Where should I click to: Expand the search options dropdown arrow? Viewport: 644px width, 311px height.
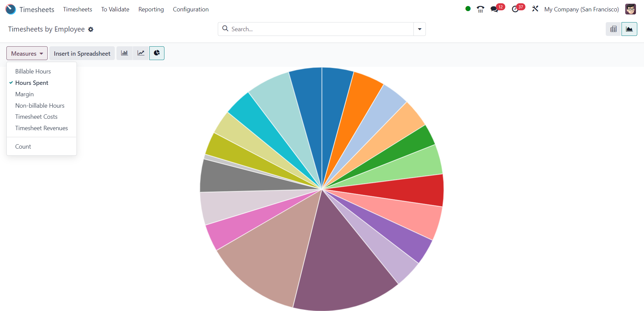(x=419, y=29)
